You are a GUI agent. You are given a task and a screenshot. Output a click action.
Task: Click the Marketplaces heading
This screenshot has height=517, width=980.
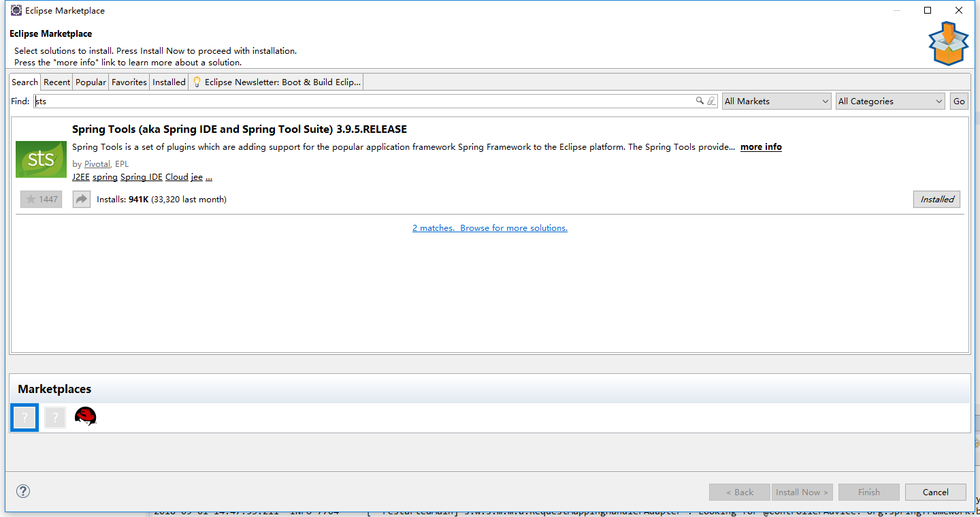click(x=54, y=389)
